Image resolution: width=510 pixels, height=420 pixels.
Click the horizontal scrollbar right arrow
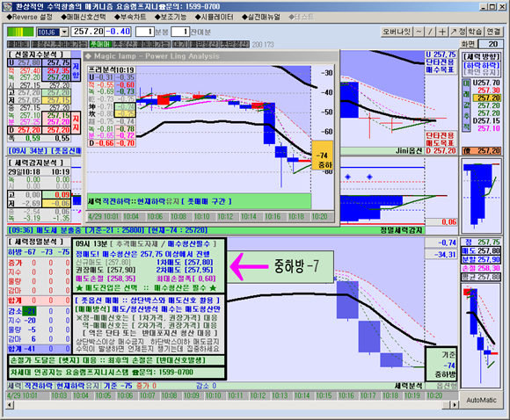(455, 405)
